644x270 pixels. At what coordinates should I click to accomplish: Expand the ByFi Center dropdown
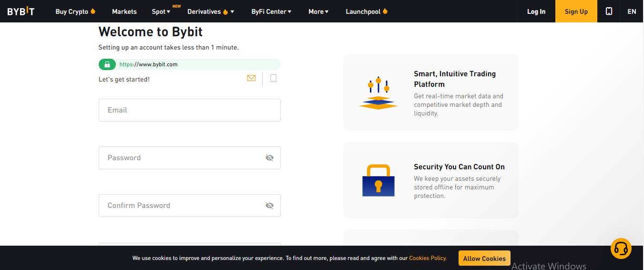(x=271, y=11)
